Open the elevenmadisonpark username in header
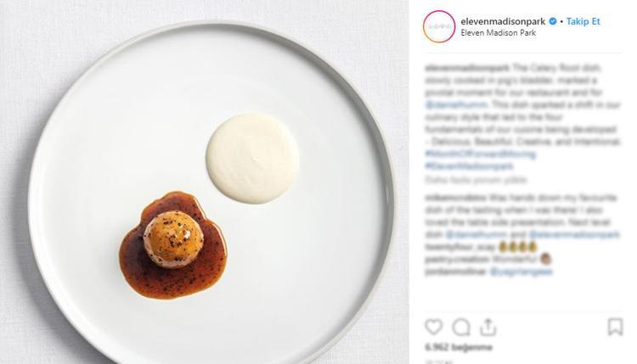 tap(503, 21)
